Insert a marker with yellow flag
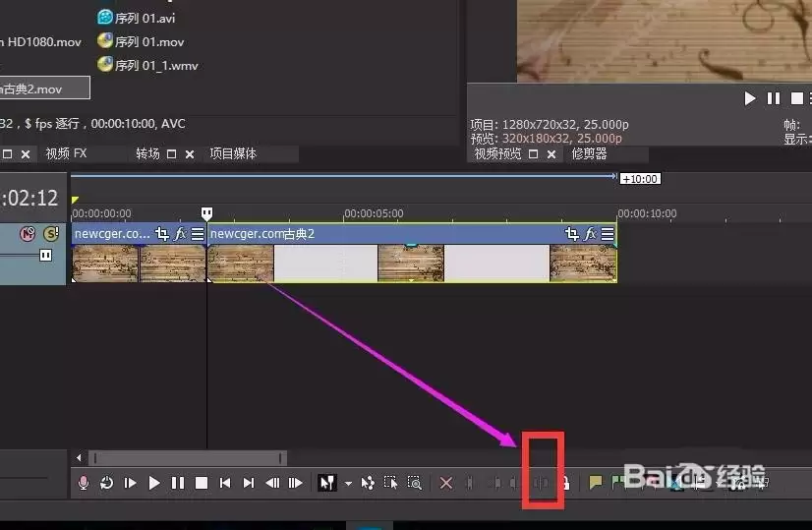The height and width of the screenshot is (530, 812). pos(595,483)
